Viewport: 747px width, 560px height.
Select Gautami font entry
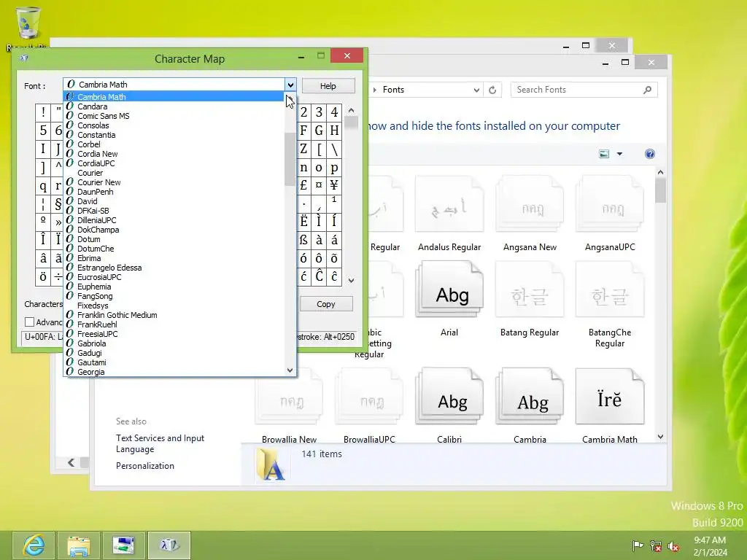tap(174, 362)
